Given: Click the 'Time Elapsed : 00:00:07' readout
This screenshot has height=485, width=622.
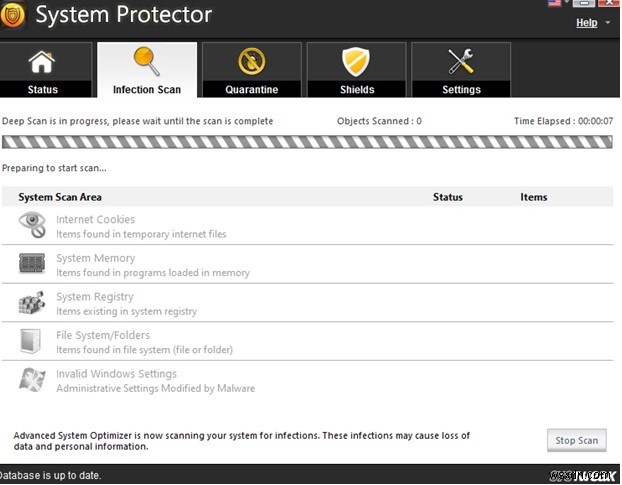Looking at the screenshot, I should point(563,121).
